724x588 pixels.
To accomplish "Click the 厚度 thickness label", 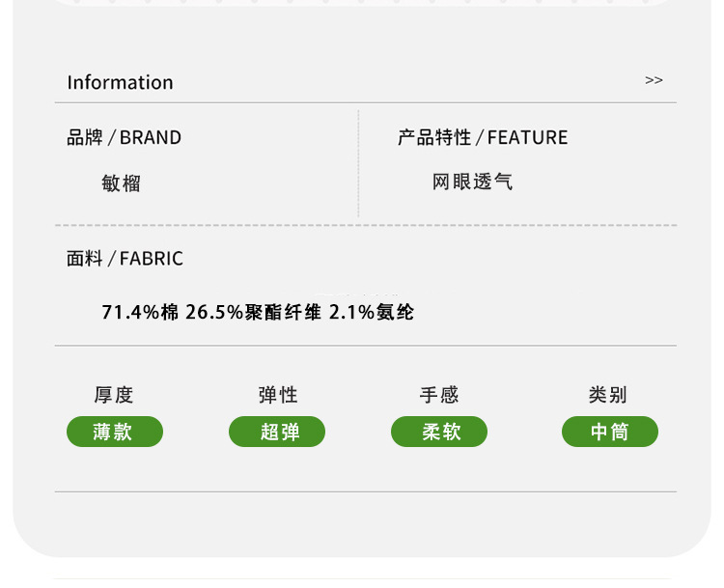I will click(114, 394).
